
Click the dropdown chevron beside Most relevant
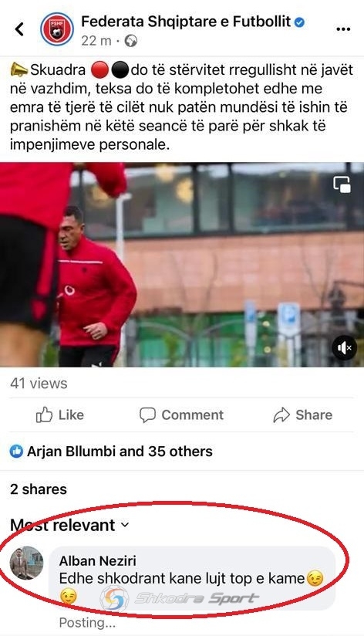click(125, 525)
